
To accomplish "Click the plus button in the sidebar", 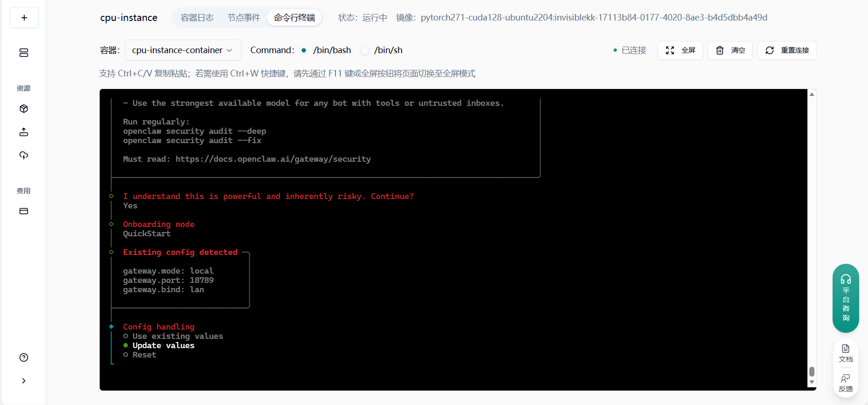I will pos(24,18).
